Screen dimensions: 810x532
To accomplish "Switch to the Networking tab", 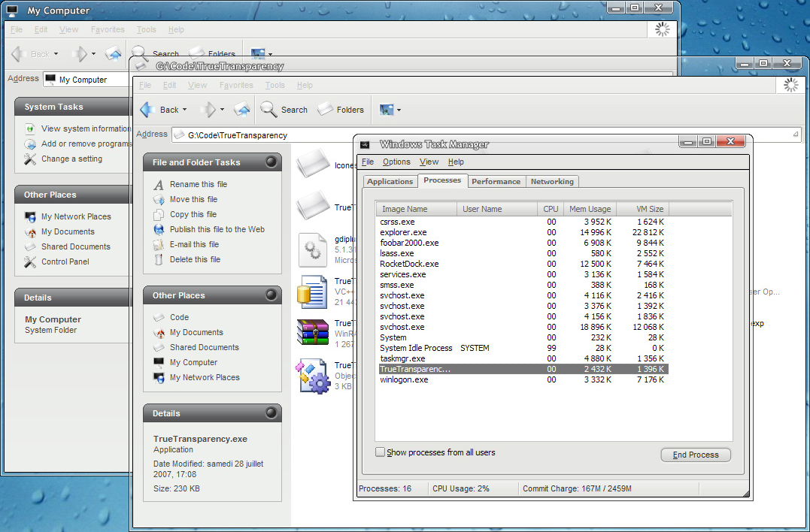I will pos(552,181).
